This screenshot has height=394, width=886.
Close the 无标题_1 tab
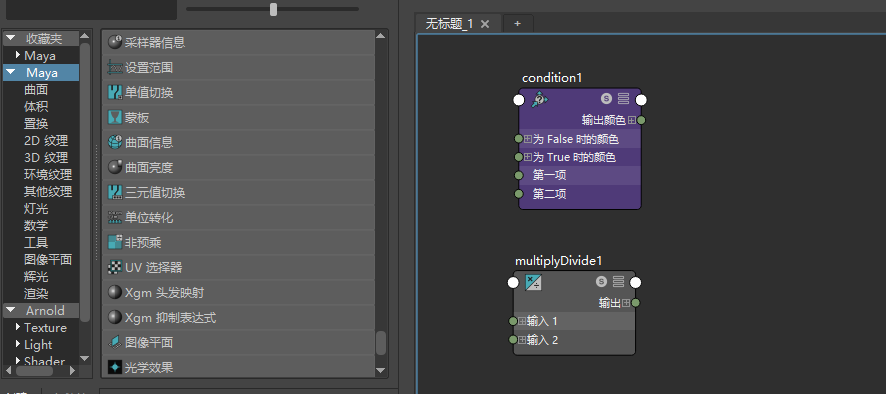tap(485, 24)
